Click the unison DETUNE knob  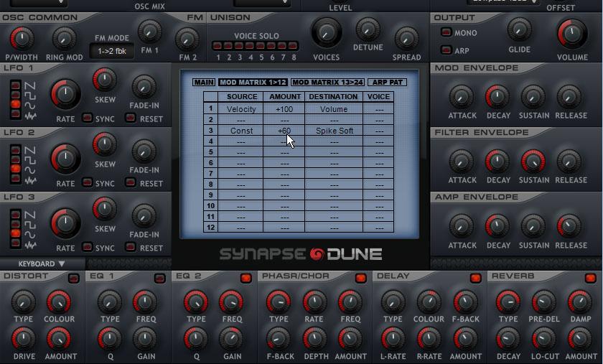(368, 29)
